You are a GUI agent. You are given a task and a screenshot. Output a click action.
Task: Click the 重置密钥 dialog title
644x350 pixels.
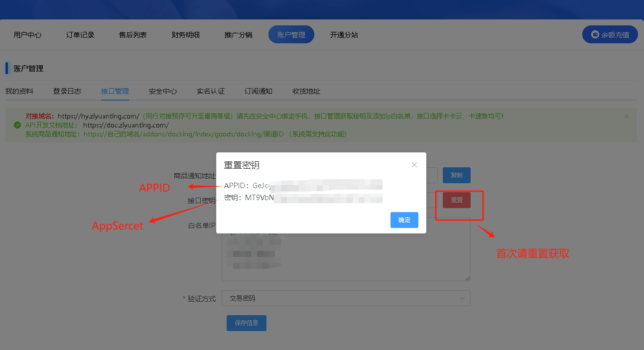(x=242, y=165)
